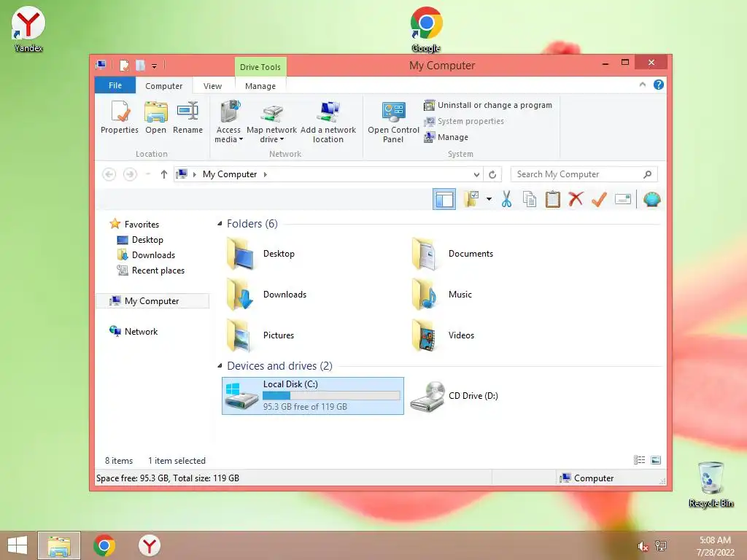Viewport: 747px width, 560px height.
Task: Select CD Drive (D:)
Action: coord(454,396)
